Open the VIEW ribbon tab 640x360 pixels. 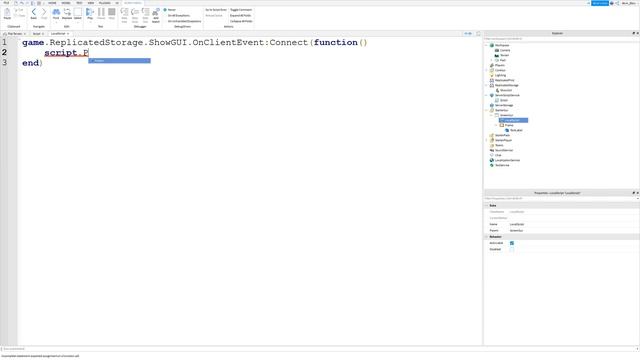click(91, 3)
